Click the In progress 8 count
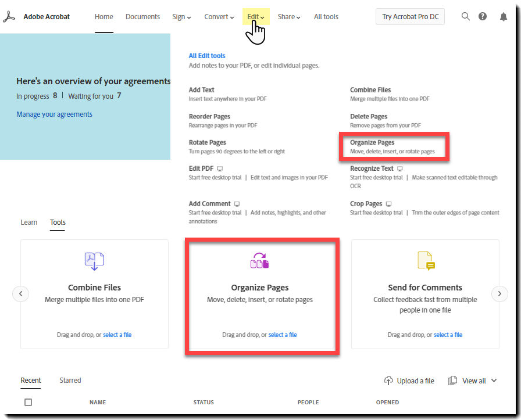 coord(37,96)
